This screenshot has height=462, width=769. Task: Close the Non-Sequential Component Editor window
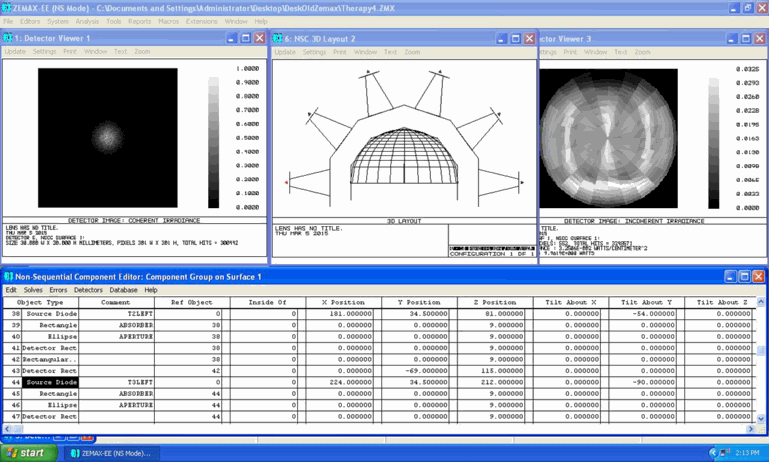point(759,276)
